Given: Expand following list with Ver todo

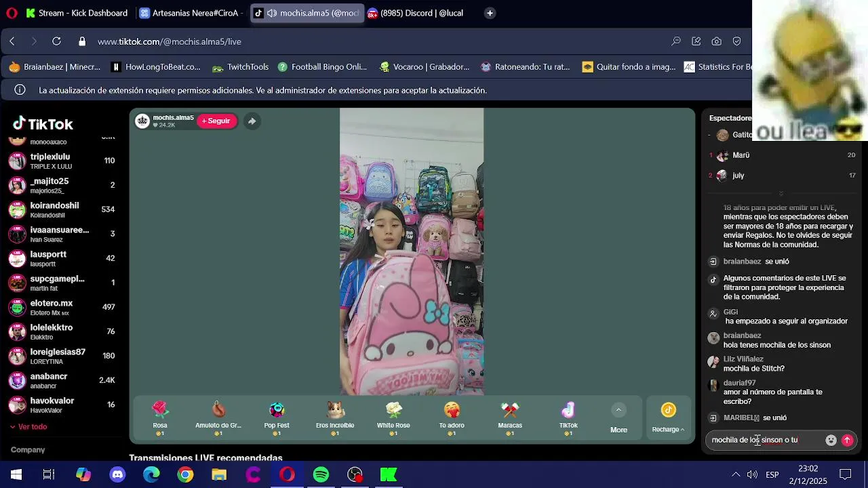Looking at the screenshot, I should [28, 426].
